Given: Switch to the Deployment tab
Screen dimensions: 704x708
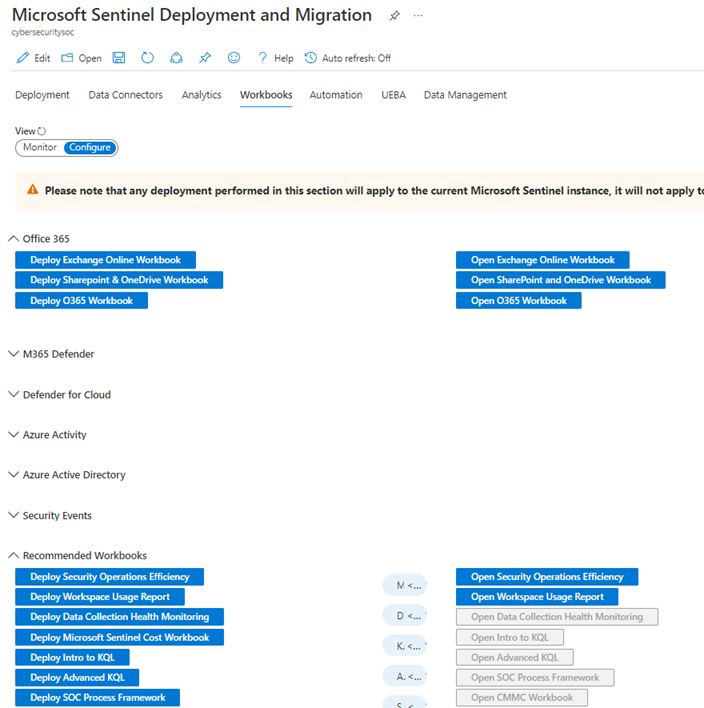Looking at the screenshot, I should click(x=42, y=95).
